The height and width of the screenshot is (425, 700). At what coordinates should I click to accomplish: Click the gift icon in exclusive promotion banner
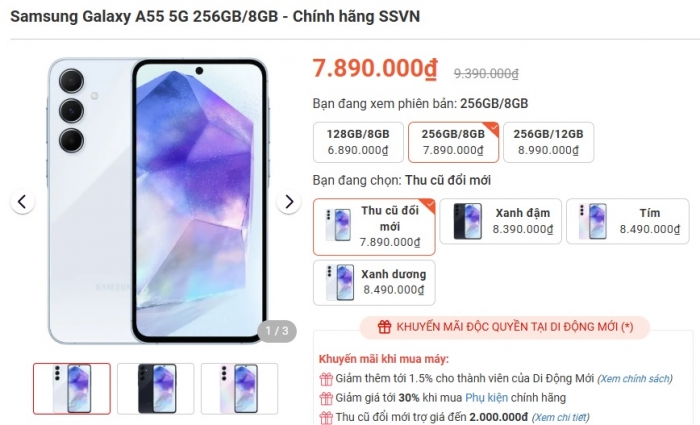click(384, 327)
